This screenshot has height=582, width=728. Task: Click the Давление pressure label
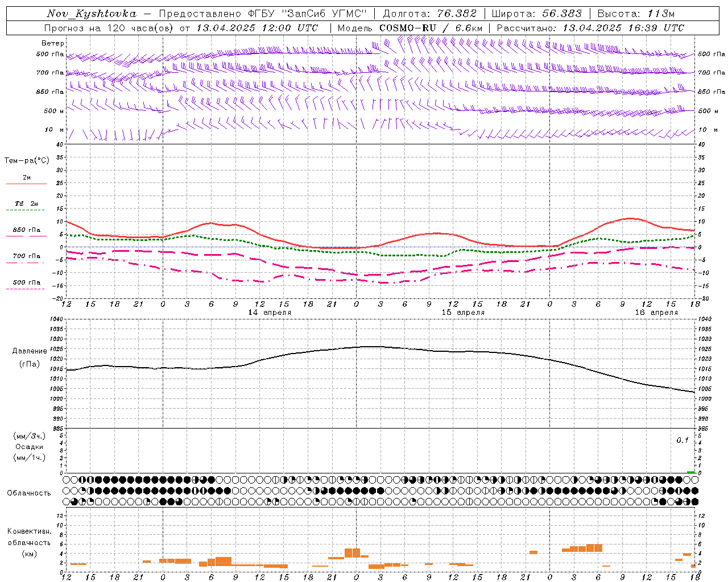pos(30,351)
